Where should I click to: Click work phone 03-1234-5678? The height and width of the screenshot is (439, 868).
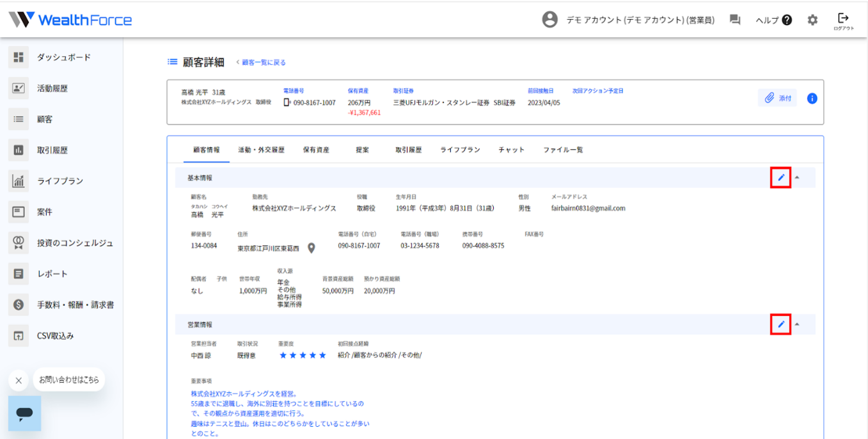click(420, 246)
